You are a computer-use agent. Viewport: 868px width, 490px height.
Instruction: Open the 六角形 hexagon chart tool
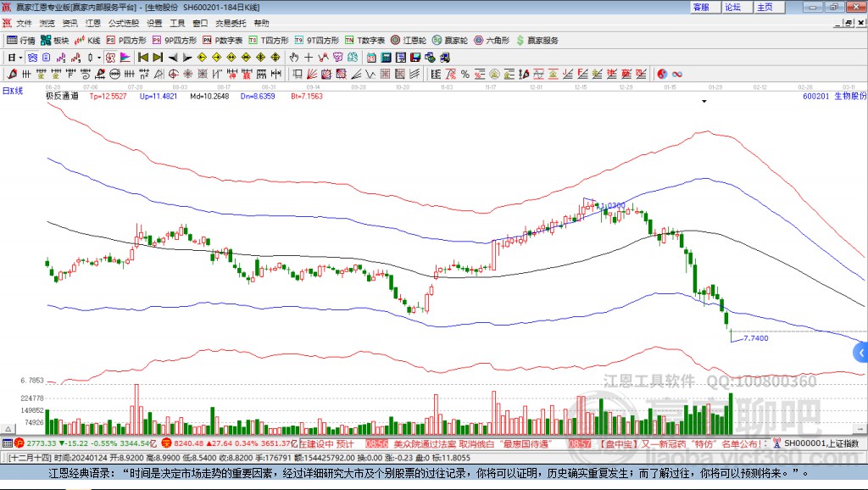click(x=492, y=40)
